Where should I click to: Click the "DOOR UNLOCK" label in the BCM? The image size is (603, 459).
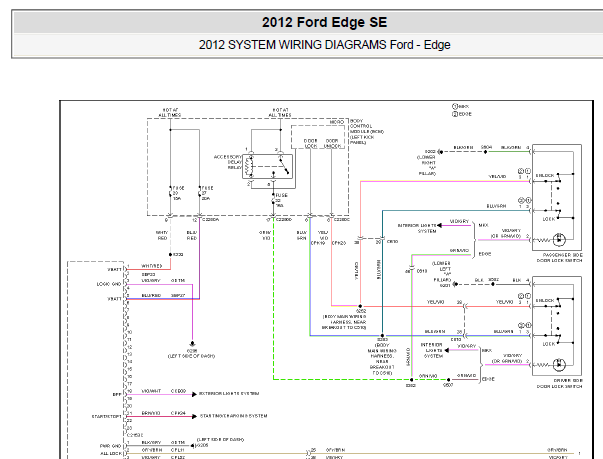[331, 143]
